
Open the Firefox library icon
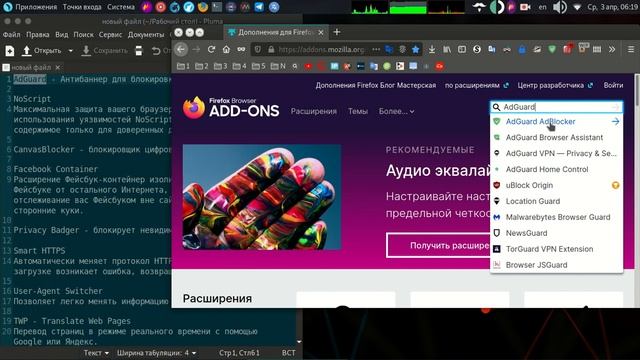pyautogui.click(x=447, y=49)
